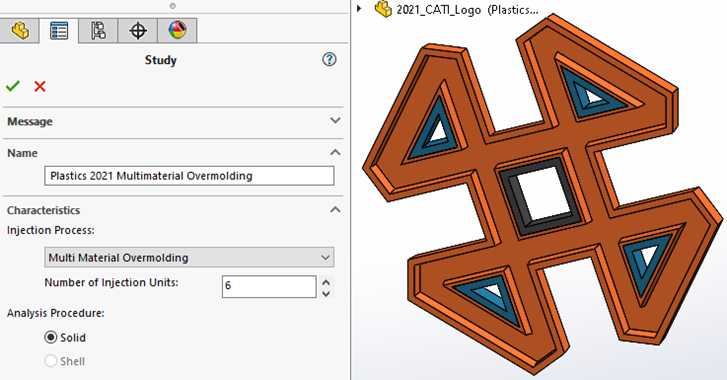The height and width of the screenshot is (380, 727).
Task: Click the study name input field
Action: pyautogui.click(x=189, y=176)
